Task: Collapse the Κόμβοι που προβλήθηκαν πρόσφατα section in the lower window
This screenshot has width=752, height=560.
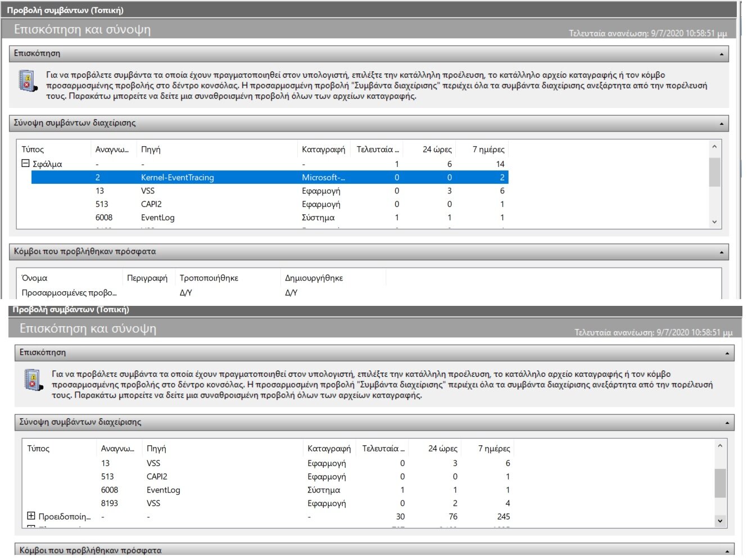Action: point(727,551)
